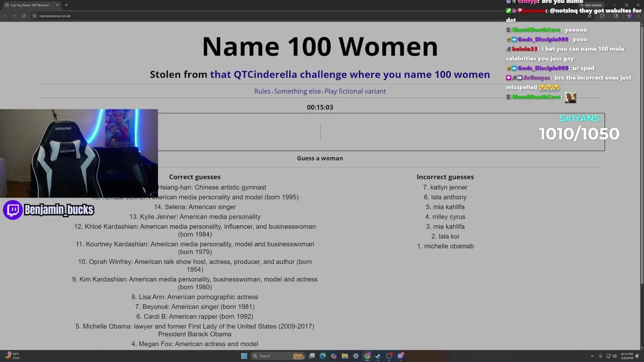Open File Explorer from taskbar
Viewport: 644px width, 362px height.
click(x=345, y=356)
